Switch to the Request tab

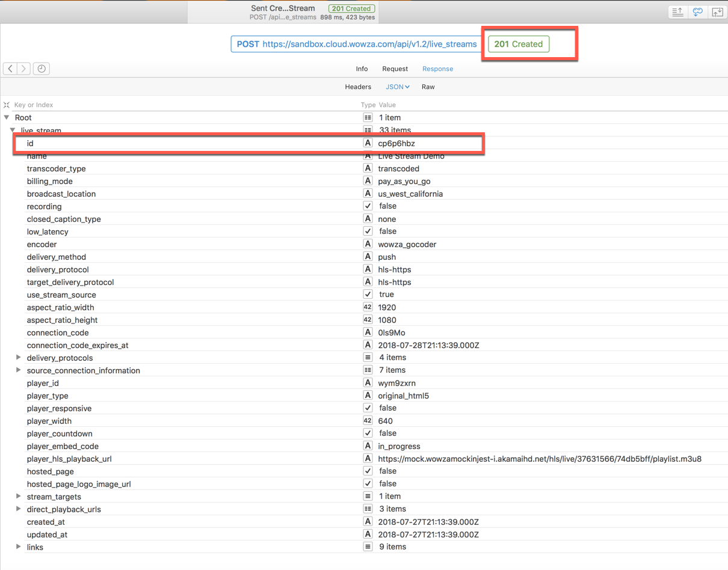tap(395, 69)
